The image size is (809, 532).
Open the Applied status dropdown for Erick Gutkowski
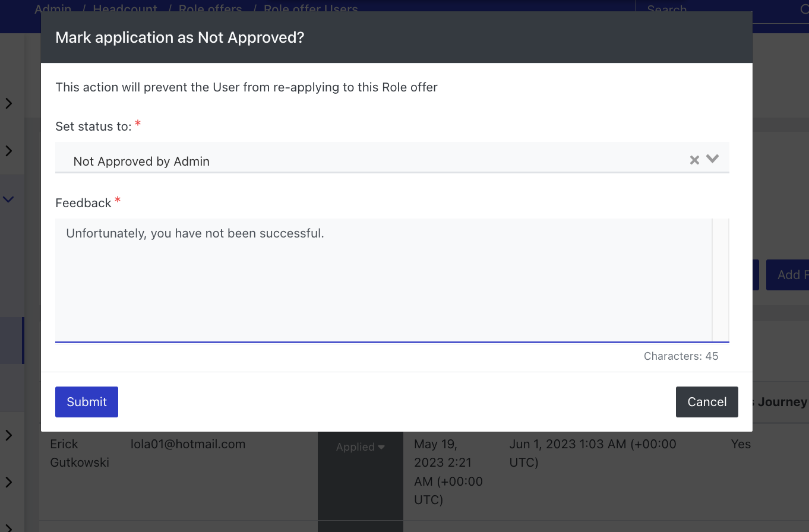tap(361, 447)
